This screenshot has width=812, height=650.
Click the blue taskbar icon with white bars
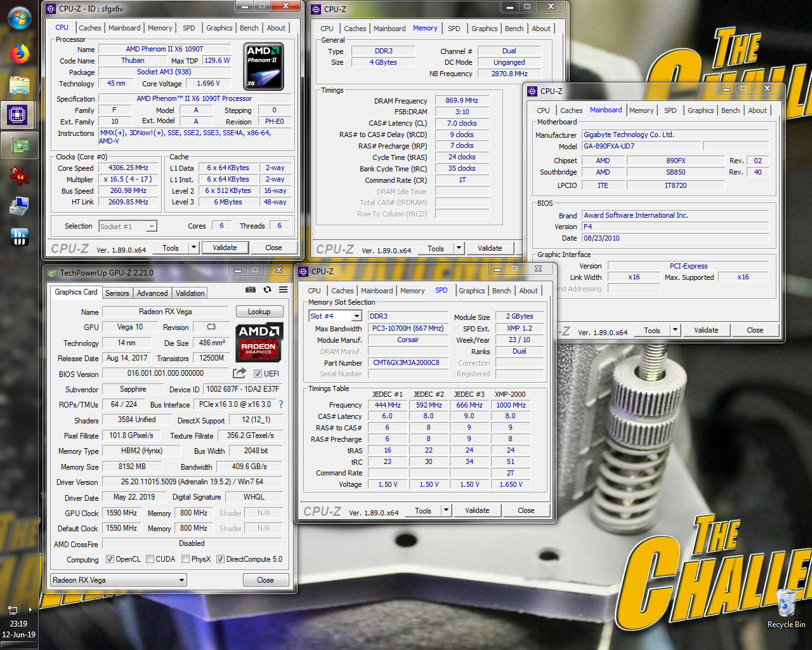(x=19, y=237)
